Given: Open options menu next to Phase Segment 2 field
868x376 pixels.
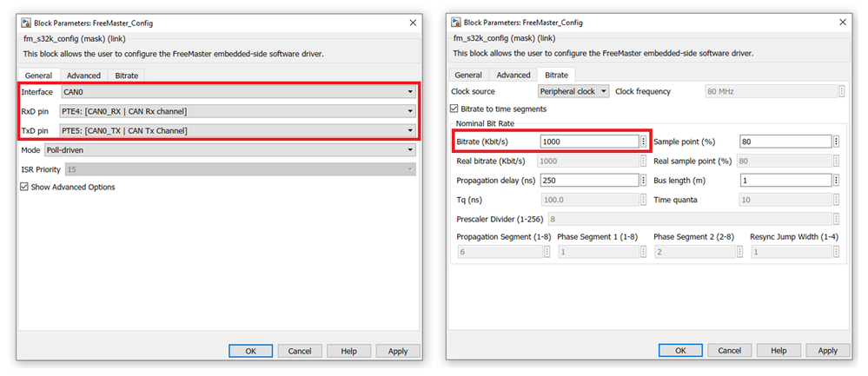Looking at the screenshot, I should (739, 252).
